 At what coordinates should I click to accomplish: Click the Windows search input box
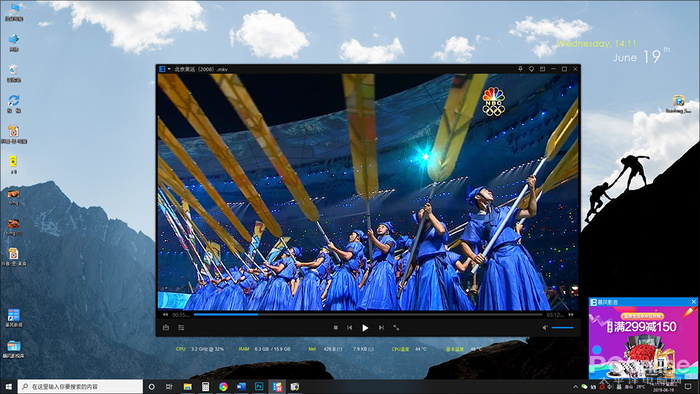pyautogui.click(x=80, y=387)
